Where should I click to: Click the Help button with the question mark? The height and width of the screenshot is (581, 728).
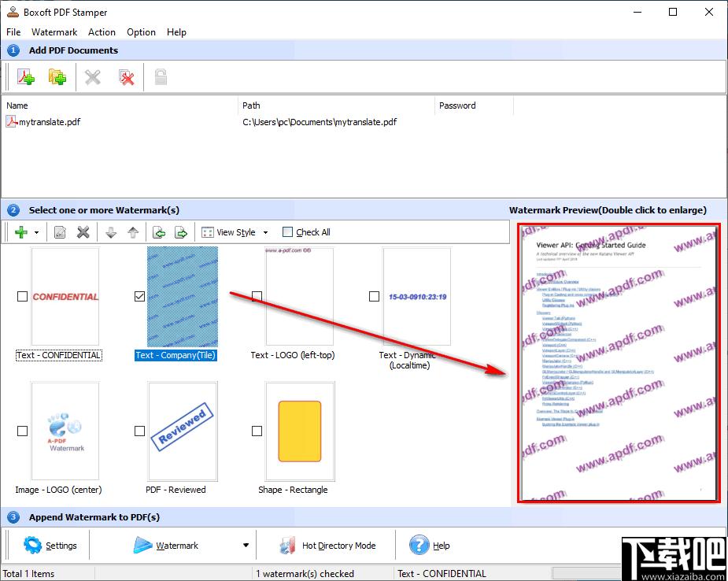pyautogui.click(x=430, y=546)
